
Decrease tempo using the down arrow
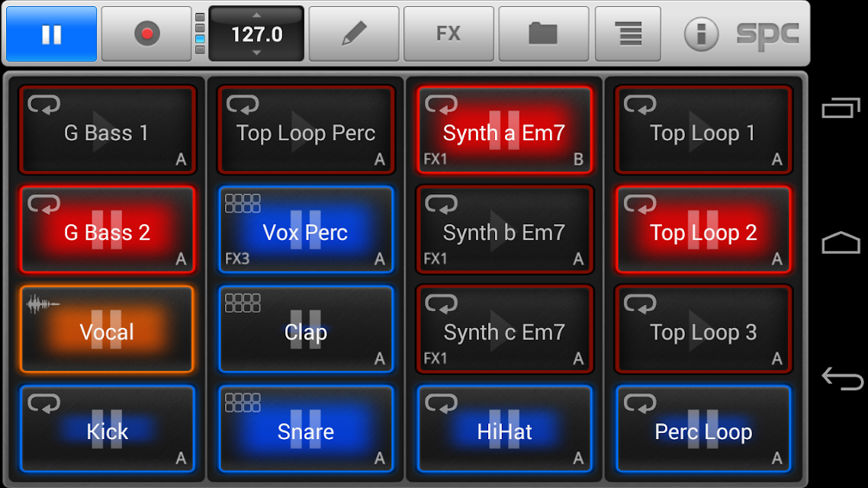pyautogui.click(x=256, y=53)
